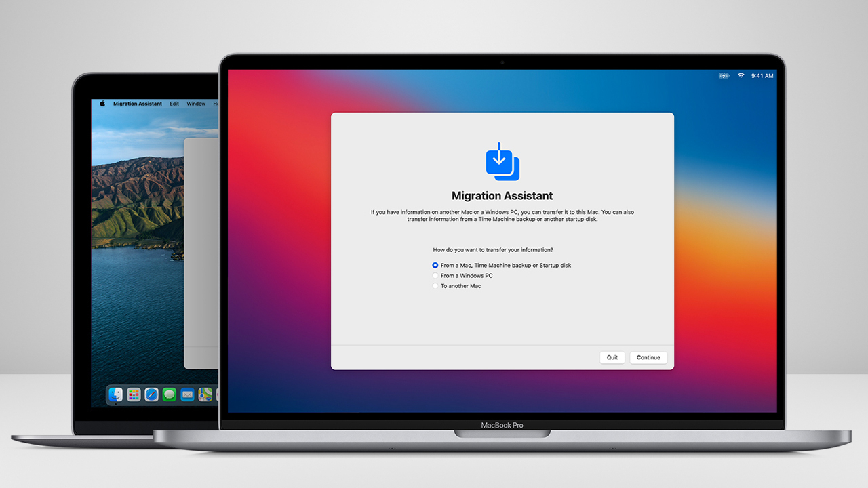The height and width of the screenshot is (488, 868).
Task: Open Mail from the Dock
Action: [x=187, y=394]
